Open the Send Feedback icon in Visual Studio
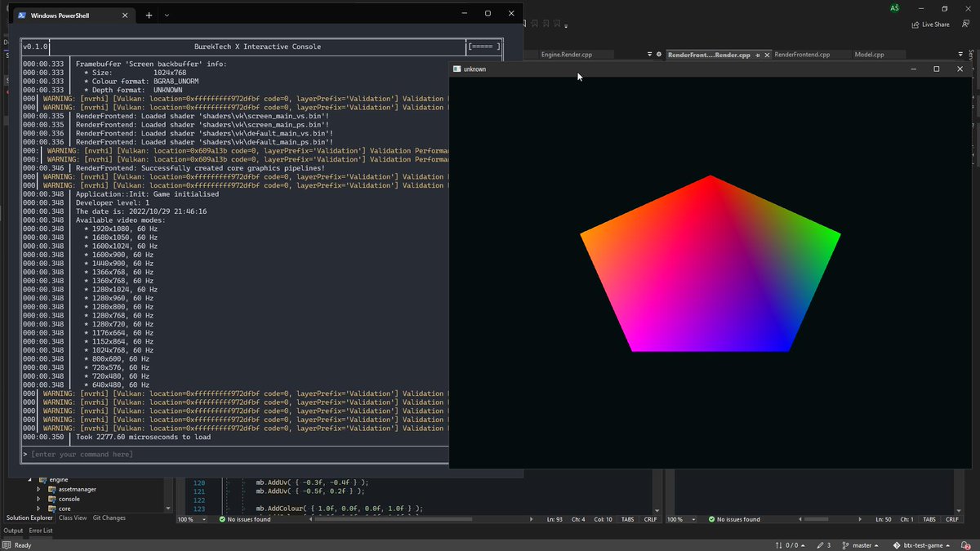Image resolution: width=980 pixels, height=551 pixels. pos(965,24)
